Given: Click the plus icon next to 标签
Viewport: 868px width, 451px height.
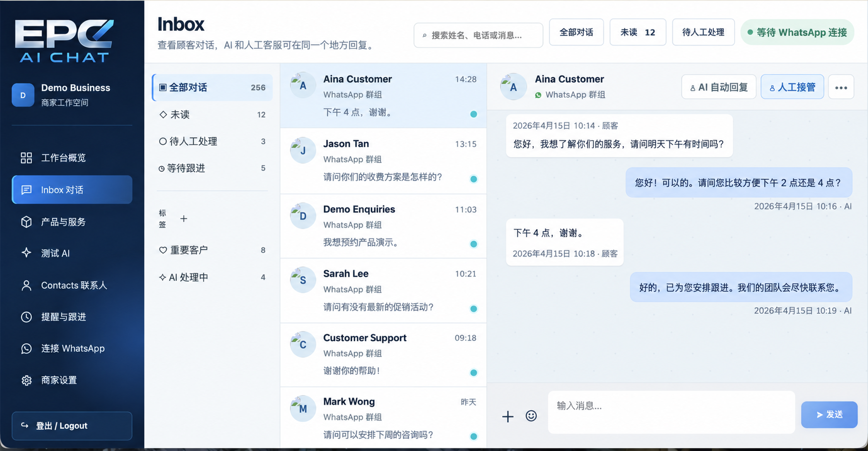Looking at the screenshot, I should pos(184,219).
